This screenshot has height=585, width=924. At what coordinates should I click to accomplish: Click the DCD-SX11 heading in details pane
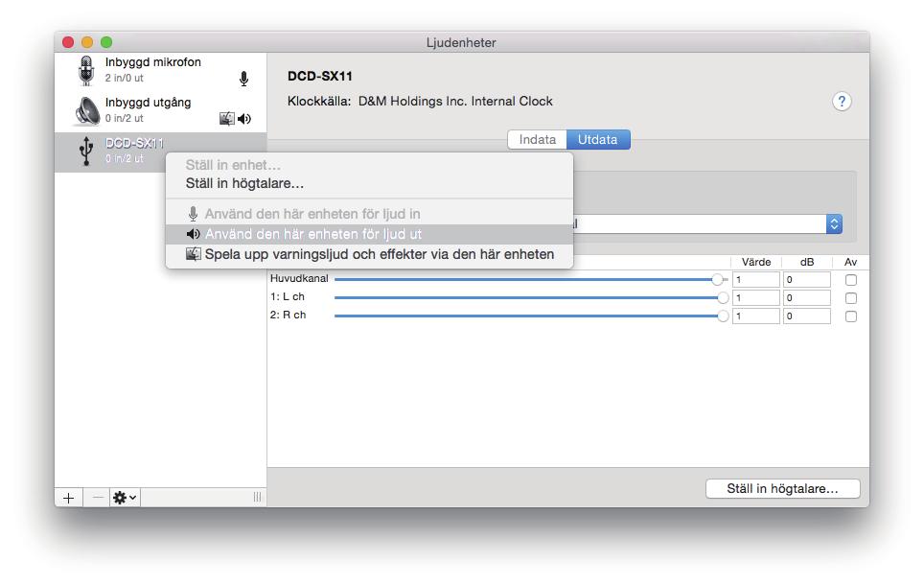[x=320, y=76]
